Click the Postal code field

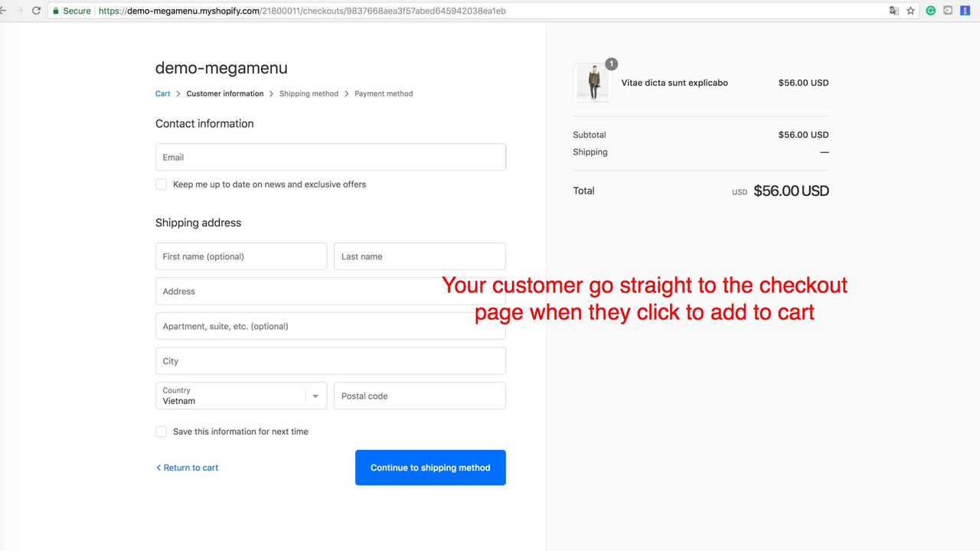click(x=419, y=396)
